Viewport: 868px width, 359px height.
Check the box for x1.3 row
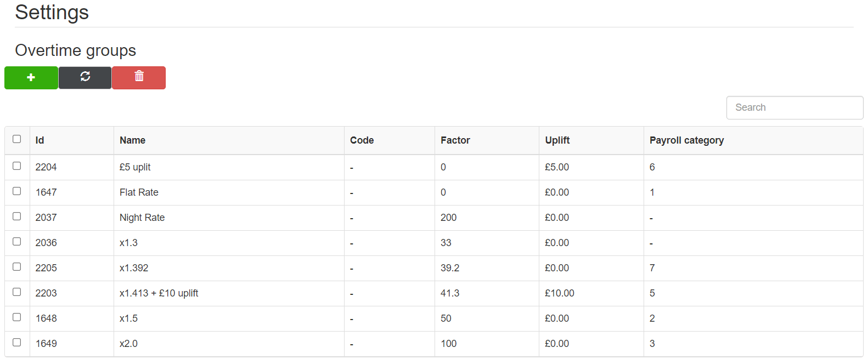tap(17, 242)
